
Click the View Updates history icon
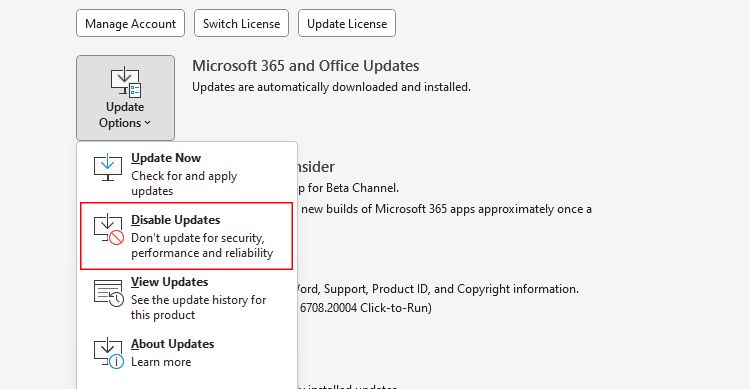pyautogui.click(x=109, y=293)
